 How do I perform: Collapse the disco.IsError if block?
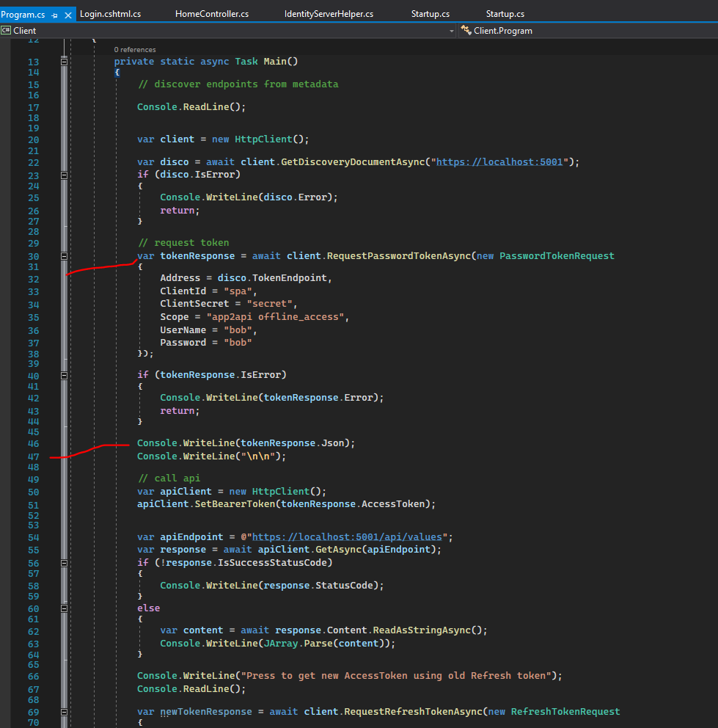point(64,175)
